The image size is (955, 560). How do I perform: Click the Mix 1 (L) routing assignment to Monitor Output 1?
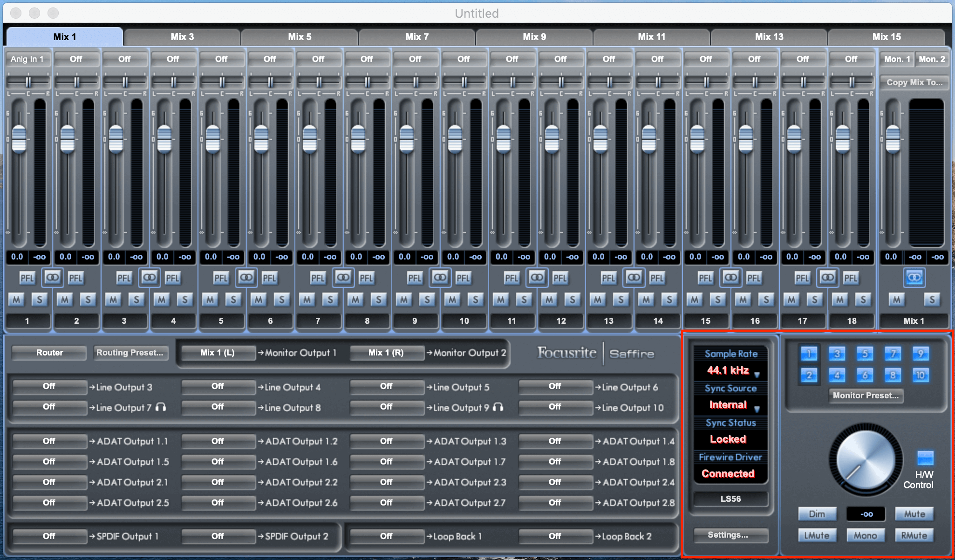pyautogui.click(x=218, y=353)
